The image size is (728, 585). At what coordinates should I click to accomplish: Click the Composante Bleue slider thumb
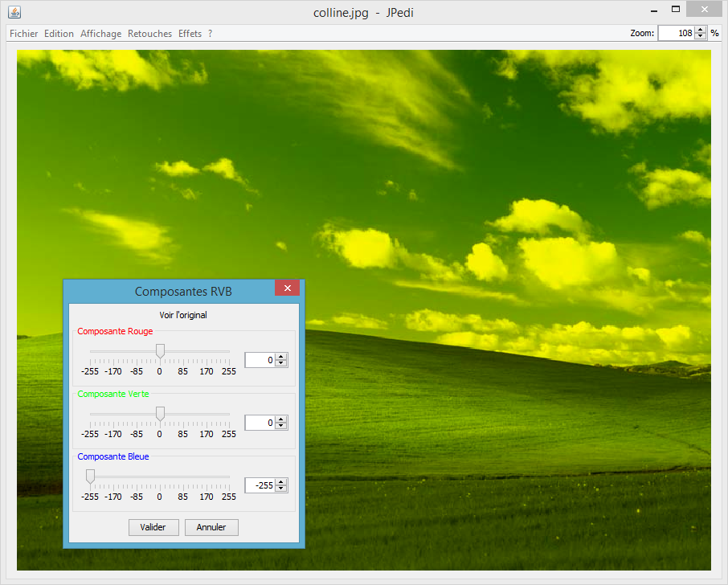pyautogui.click(x=91, y=477)
